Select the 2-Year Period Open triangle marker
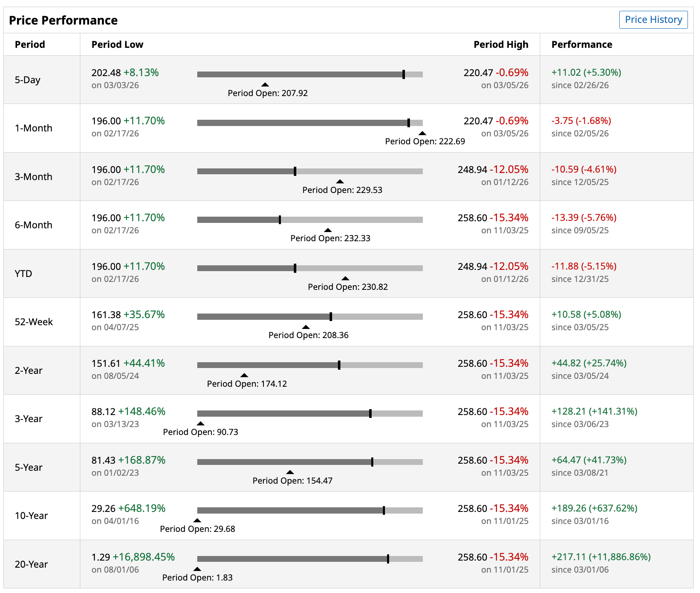Viewport: 700px width, 593px height. [244, 375]
